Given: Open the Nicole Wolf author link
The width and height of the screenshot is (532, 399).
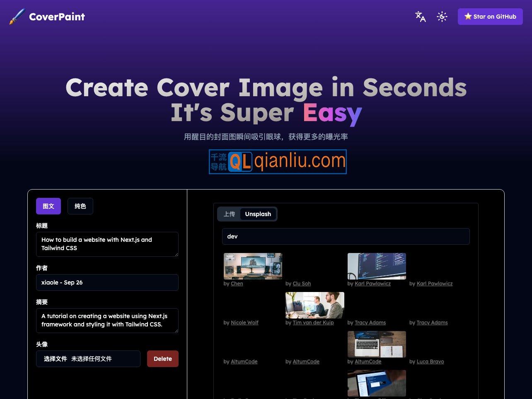Looking at the screenshot, I should tap(244, 323).
